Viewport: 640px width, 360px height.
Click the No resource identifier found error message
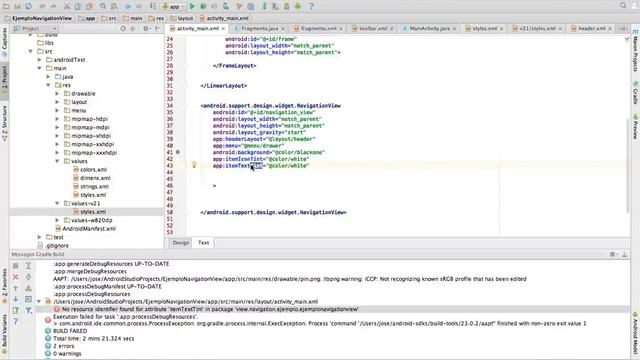click(x=210, y=309)
